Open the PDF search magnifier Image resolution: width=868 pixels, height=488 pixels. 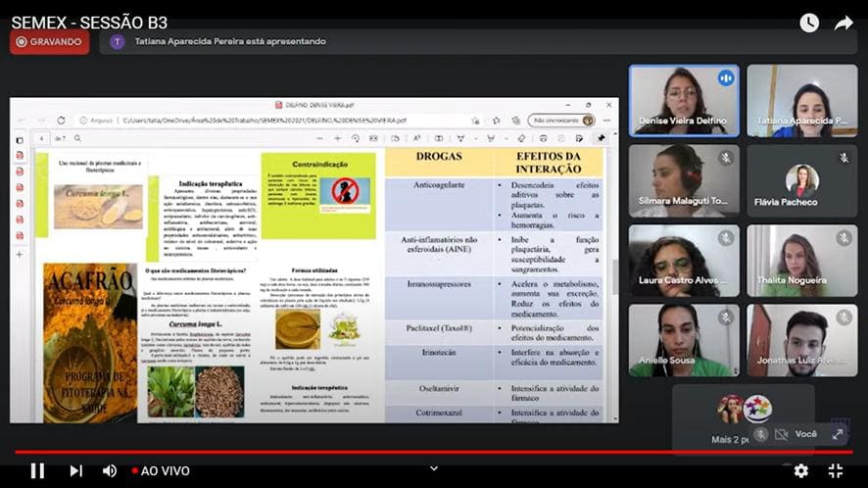(x=77, y=138)
